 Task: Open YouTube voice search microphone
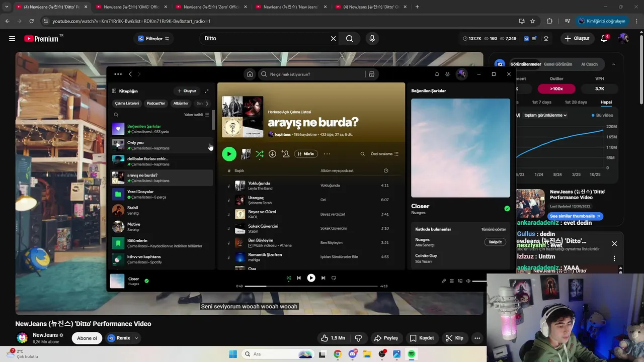[x=372, y=38]
